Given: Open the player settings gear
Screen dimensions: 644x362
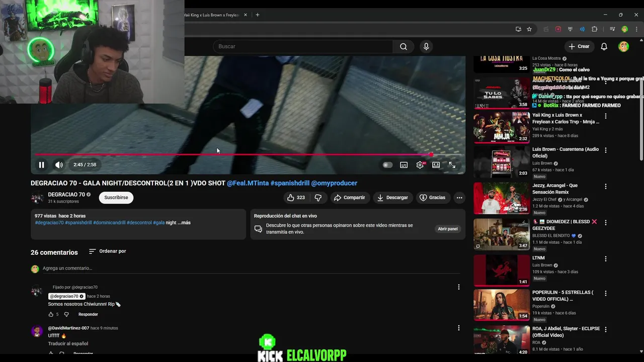Looking at the screenshot, I should [x=420, y=165].
